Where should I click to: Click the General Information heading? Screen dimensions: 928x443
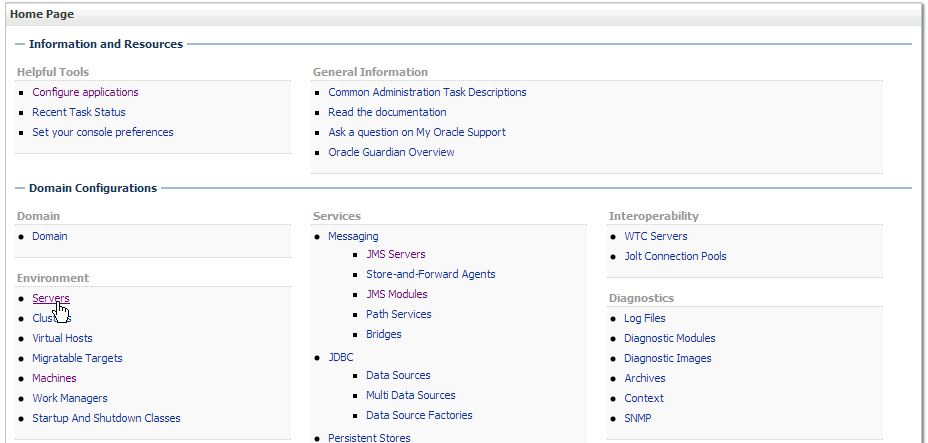pyautogui.click(x=370, y=72)
